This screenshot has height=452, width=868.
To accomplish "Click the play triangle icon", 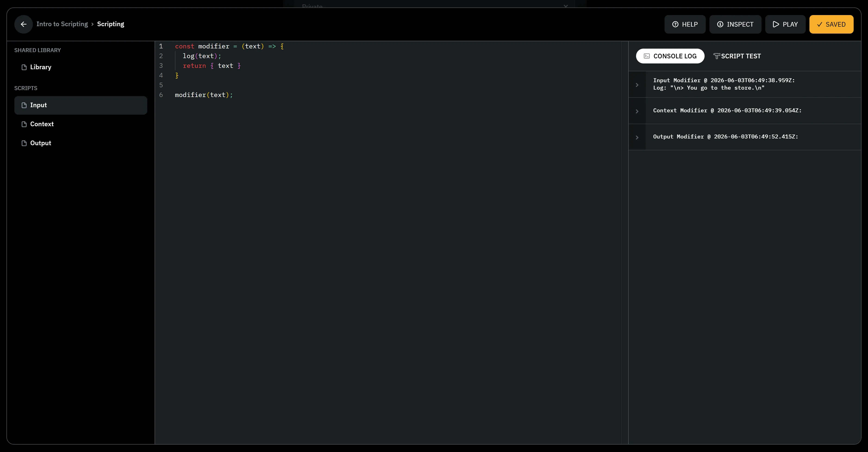I will click(776, 24).
